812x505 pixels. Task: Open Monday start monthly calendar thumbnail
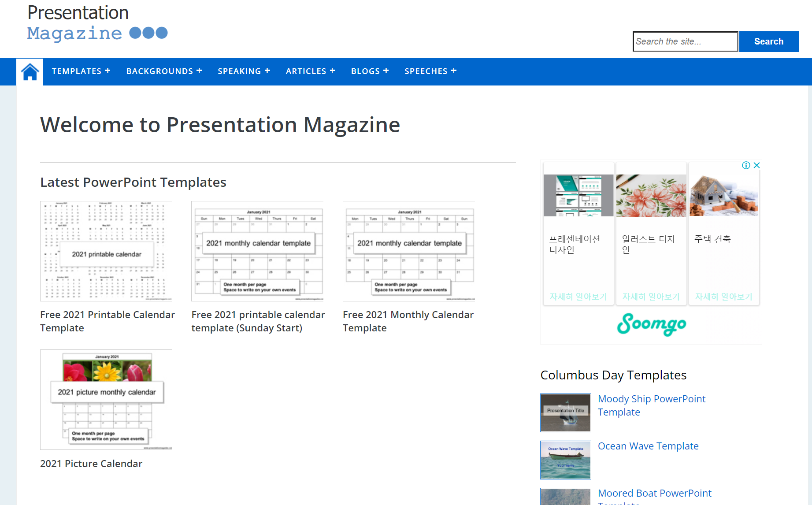coord(409,251)
